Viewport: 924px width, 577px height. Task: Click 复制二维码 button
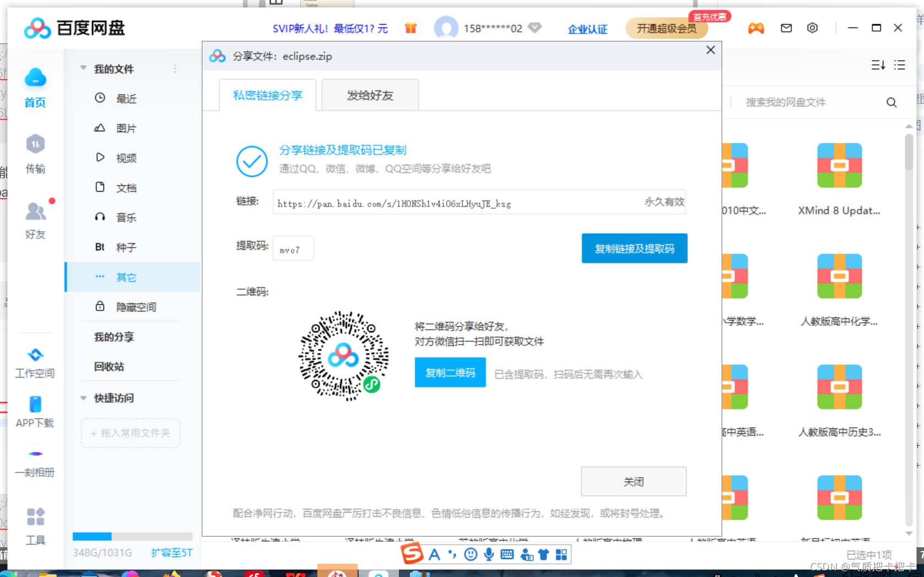[450, 373]
